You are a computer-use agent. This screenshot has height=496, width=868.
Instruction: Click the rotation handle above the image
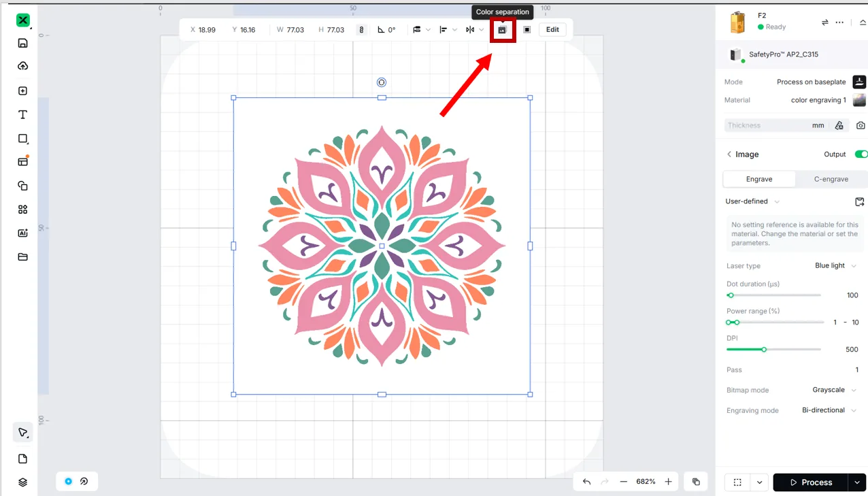click(382, 82)
